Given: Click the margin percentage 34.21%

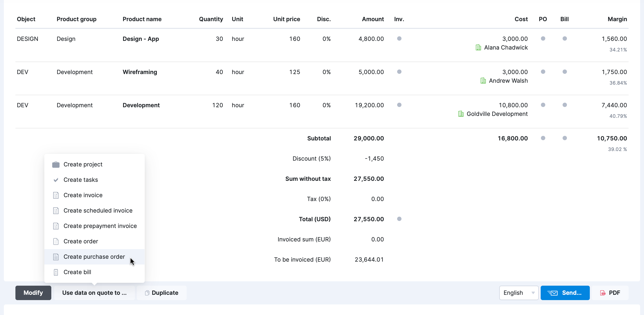Looking at the screenshot, I should pos(618,50).
